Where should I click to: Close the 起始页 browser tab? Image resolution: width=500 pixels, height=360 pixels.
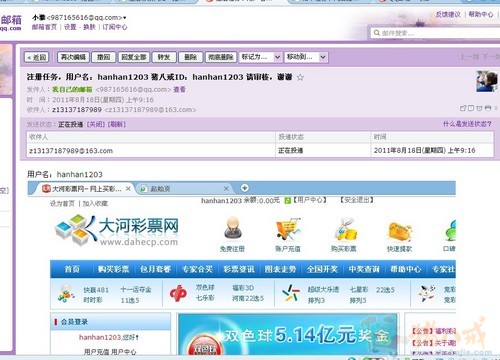click(x=226, y=189)
